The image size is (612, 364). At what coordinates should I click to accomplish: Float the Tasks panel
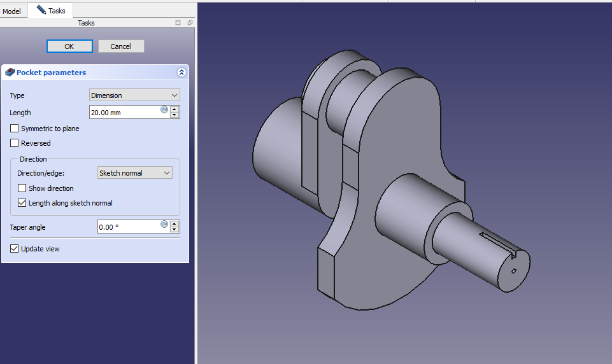190,23
